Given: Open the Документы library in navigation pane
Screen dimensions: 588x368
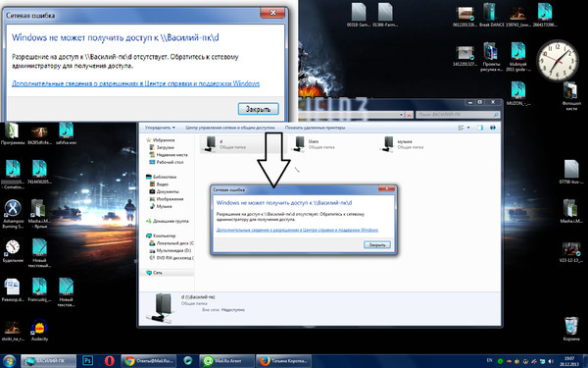Looking at the screenshot, I should (x=164, y=191).
